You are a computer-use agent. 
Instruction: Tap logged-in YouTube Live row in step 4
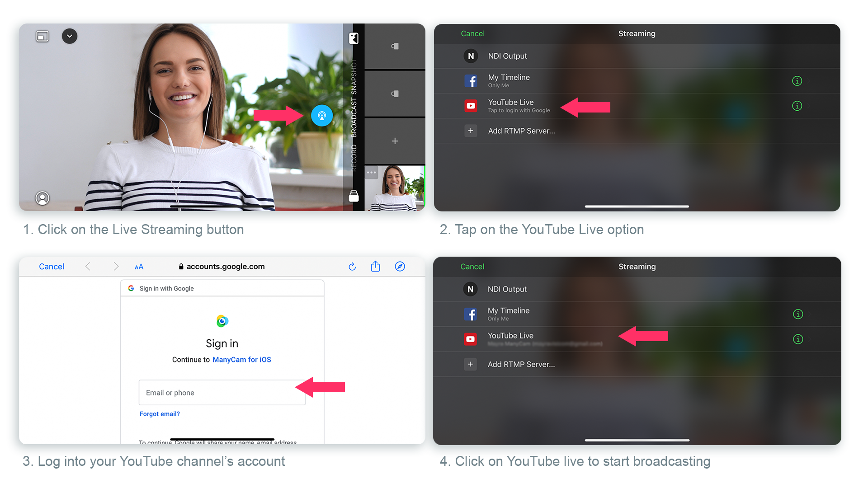[x=637, y=339]
